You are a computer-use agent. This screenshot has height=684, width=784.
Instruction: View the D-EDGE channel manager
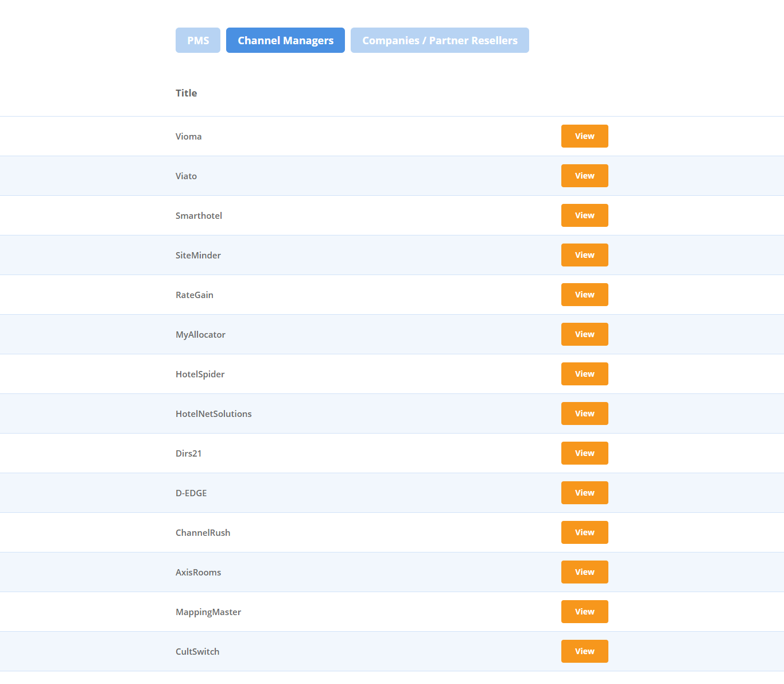[x=584, y=493]
